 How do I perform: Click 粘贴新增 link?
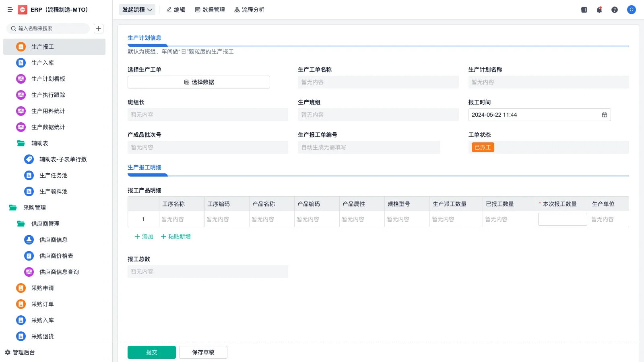[x=176, y=237]
